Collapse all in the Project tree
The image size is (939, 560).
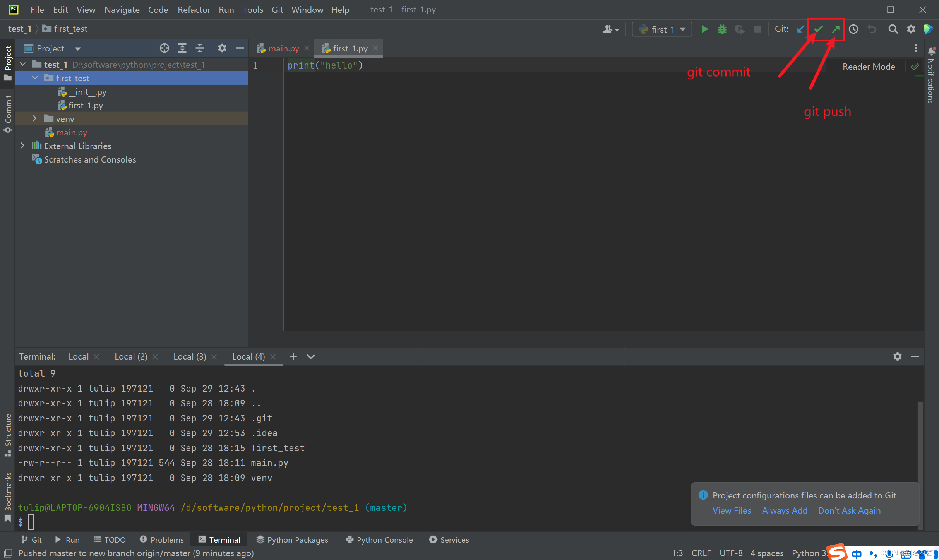tap(200, 48)
